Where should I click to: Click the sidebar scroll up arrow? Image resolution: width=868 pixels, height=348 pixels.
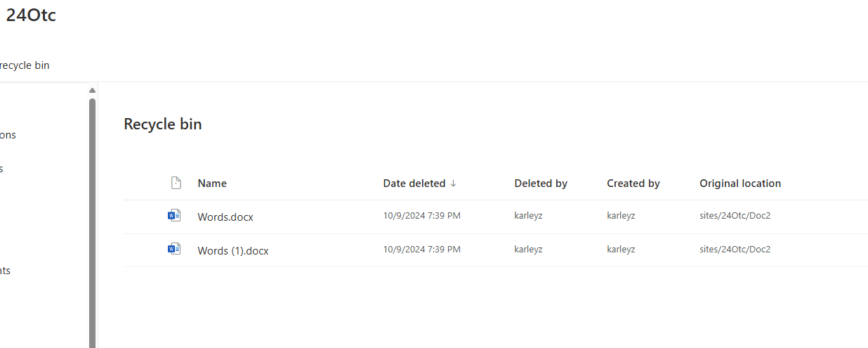pos(92,90)
